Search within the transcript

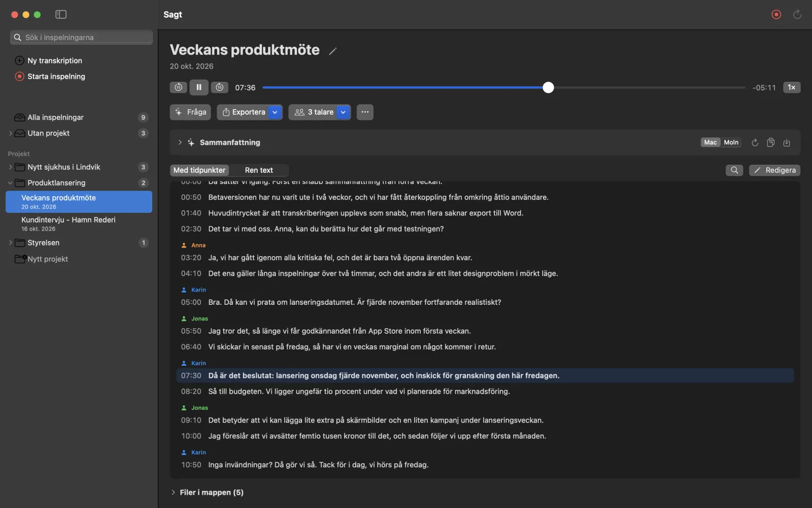pyautogui.click(x=734, y=170)
